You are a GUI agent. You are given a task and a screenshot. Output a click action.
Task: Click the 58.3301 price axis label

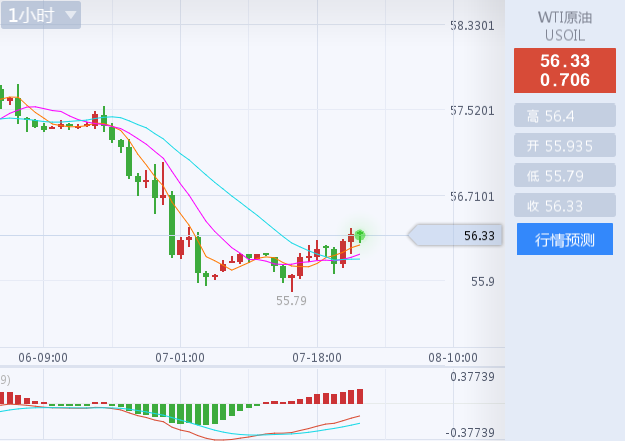coord(472,26)
